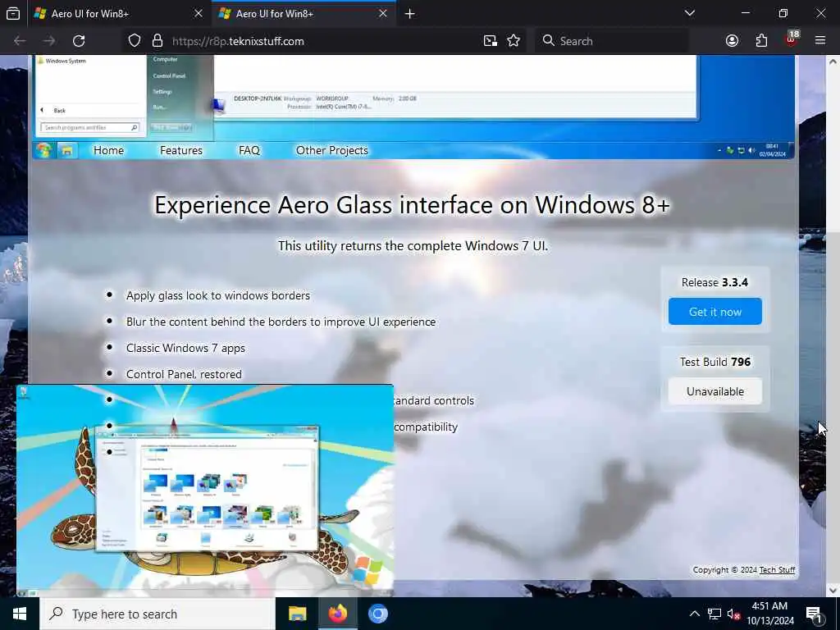Open the Home menu item
This screenshot has width=840, height=630.
[x=109, y=151]
